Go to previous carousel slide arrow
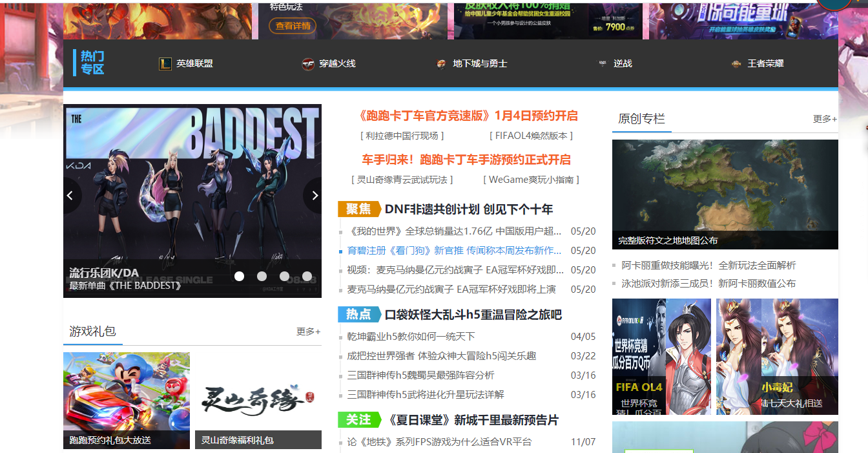 71,195
